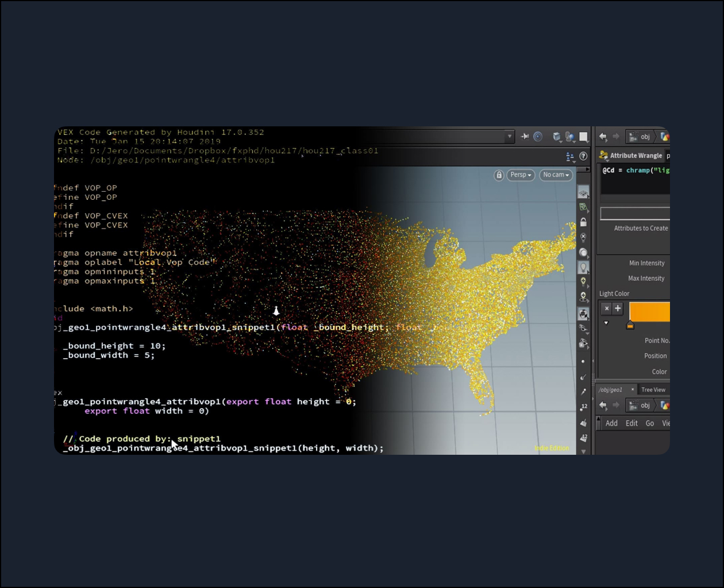Click the Light Color label
This screenshot has height=588, width=724.
pyautogui.click(x=614, y=293)
